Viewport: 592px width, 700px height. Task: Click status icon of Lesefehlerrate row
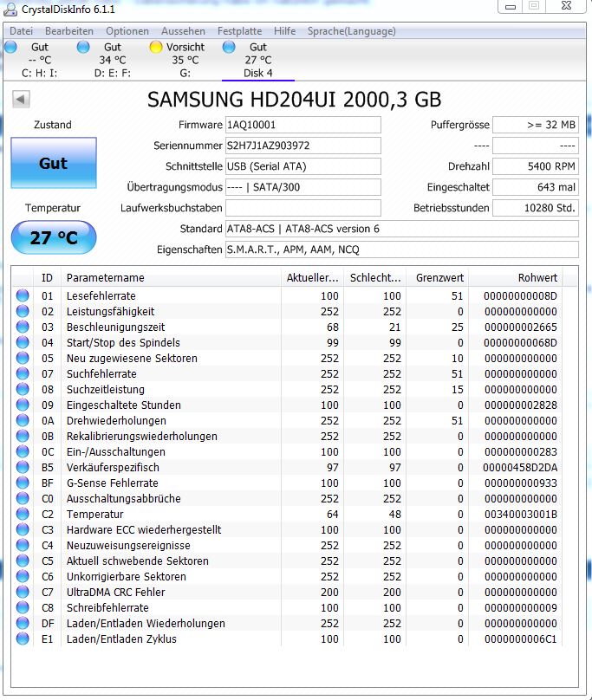23,295
